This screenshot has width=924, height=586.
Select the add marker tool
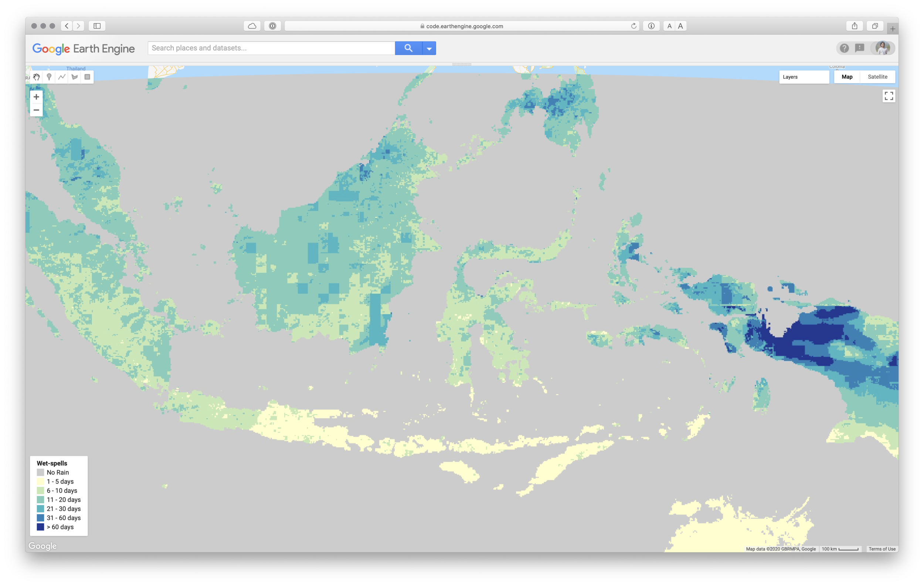coord(49,77)
